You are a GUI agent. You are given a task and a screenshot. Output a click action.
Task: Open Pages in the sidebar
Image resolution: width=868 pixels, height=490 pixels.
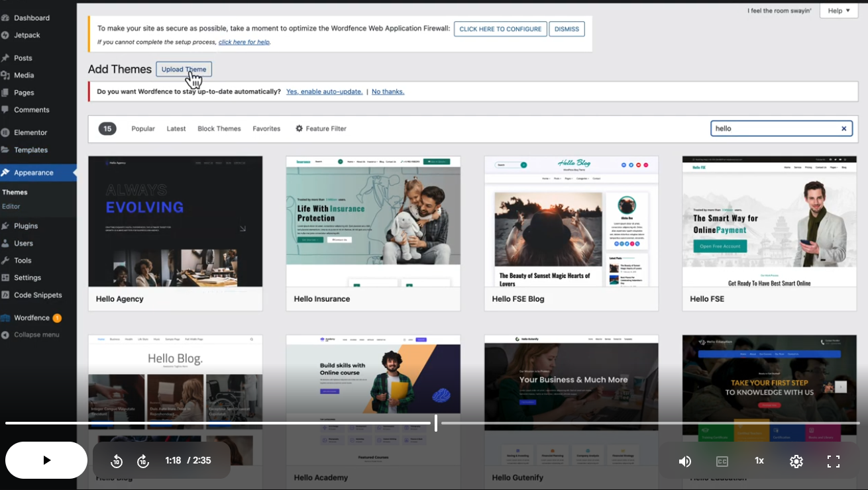point(24,93)
